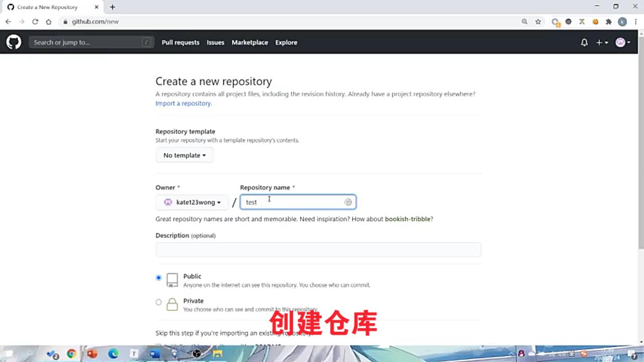
Task: Select the Public radio button
Action: (158, 278)
